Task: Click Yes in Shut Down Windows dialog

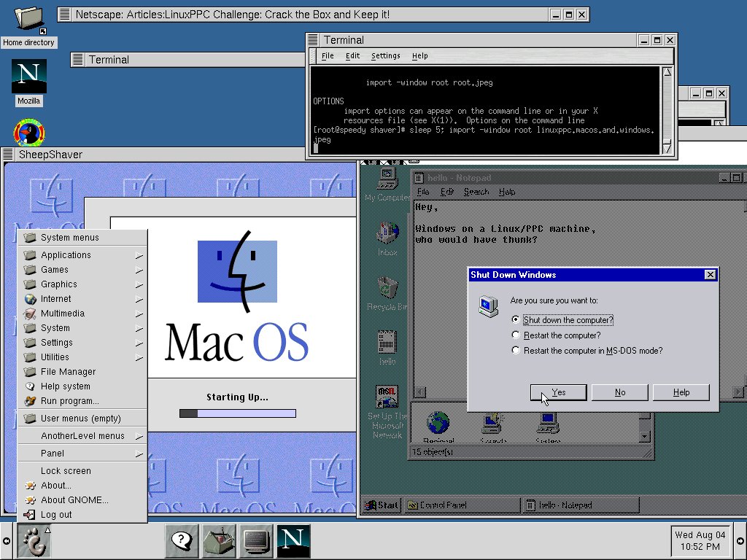Action: [x=558, y=392]
